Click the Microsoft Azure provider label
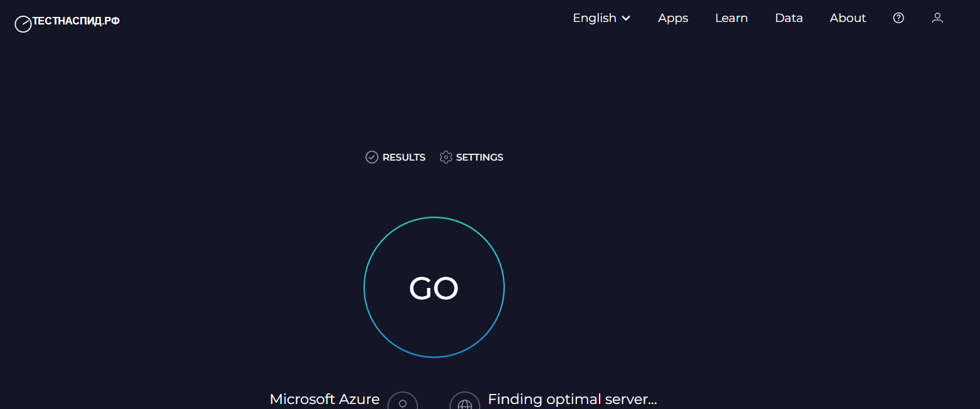The height and width of the screenshot is (409, 980). tap(325, 399)
